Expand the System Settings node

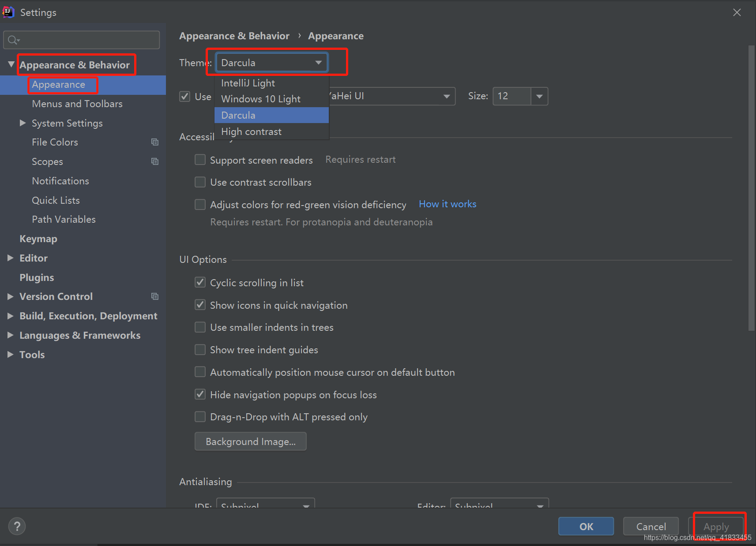click(x=23, y=123)
